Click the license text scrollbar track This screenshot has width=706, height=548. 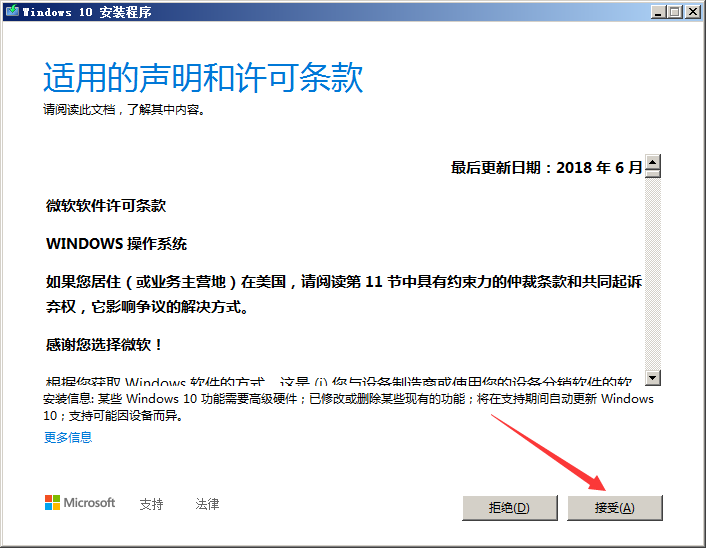(x=653, y=270)
